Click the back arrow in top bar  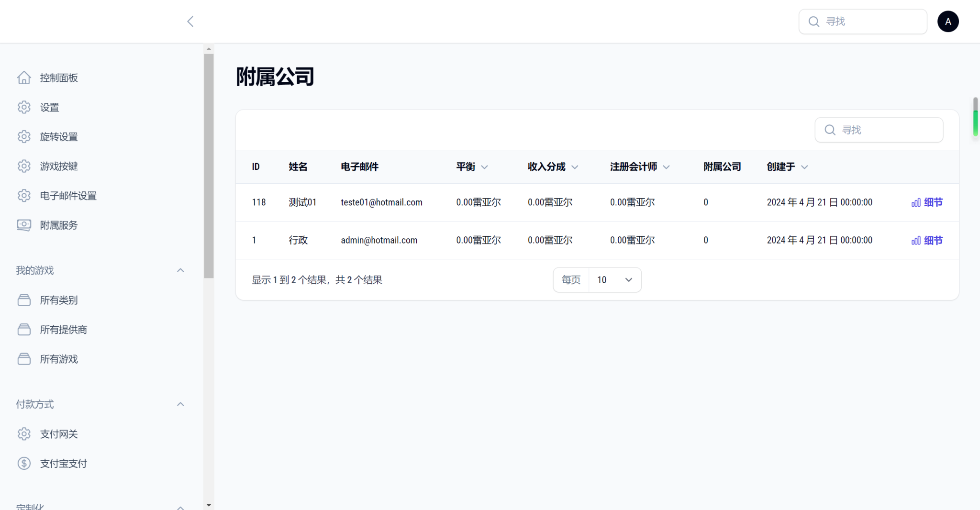pyautogui.click(x=190, y=22)
